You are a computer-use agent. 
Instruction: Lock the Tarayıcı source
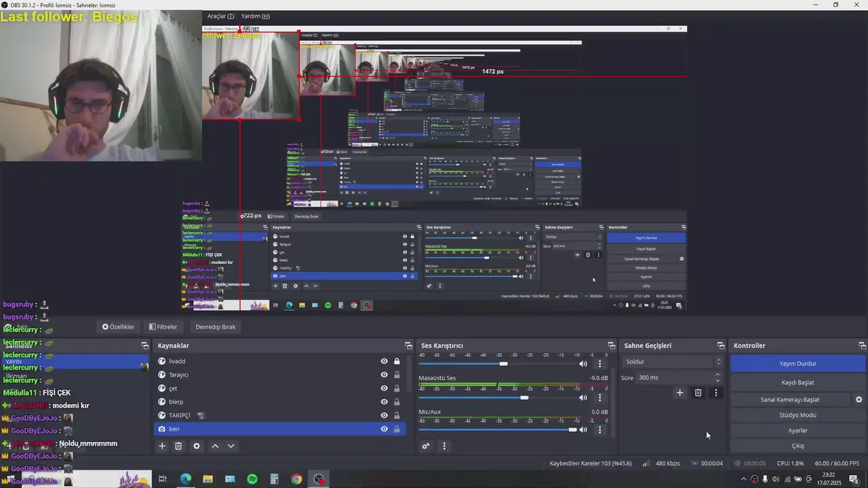pyautogui.click(x=397, y=375)
